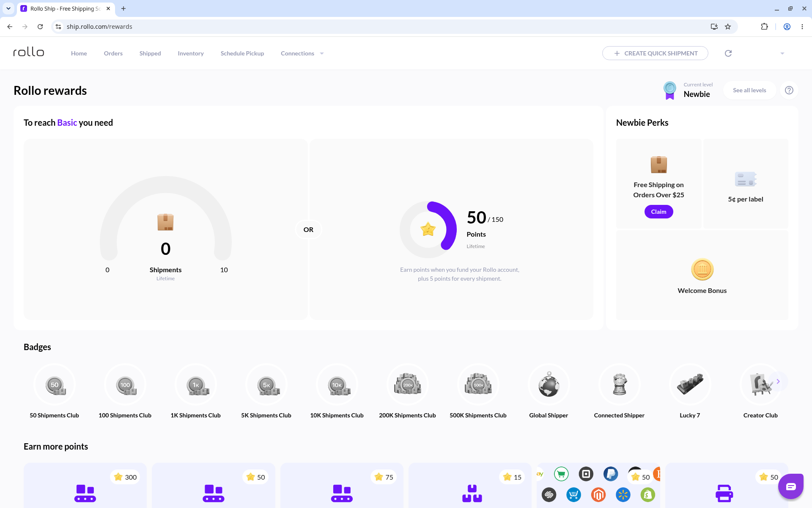
Task: Click the Newbie level ribbon medal
Action: [x=670, y=90]
